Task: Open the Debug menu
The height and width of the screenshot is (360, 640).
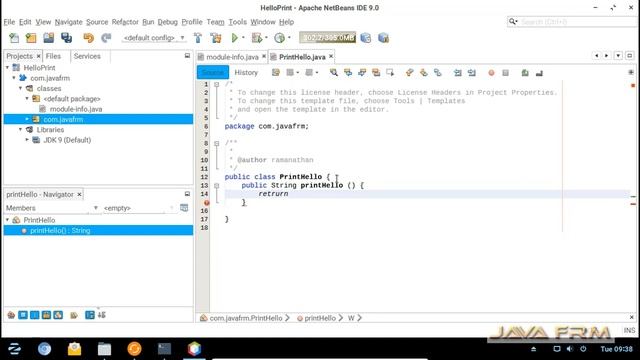Action: coord(167,22)
